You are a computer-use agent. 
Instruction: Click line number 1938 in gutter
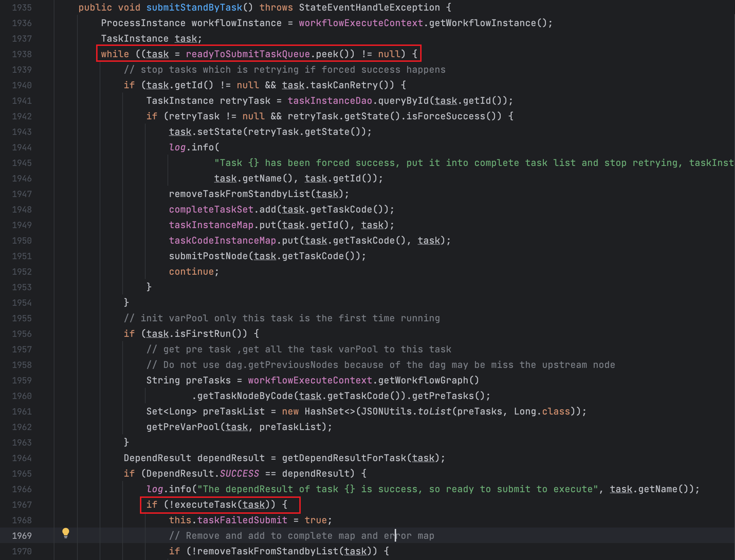point(22,54)
